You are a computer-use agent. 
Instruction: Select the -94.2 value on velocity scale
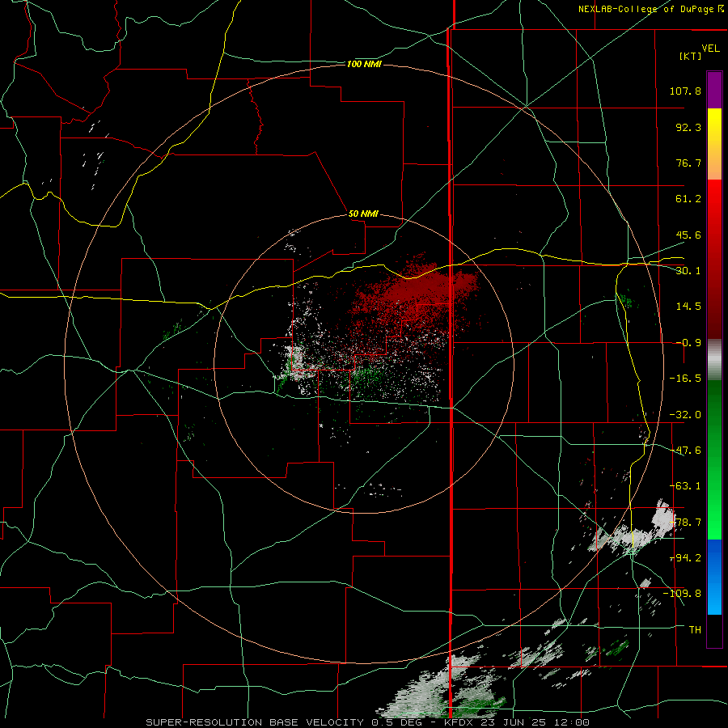(x=685, y=558)
